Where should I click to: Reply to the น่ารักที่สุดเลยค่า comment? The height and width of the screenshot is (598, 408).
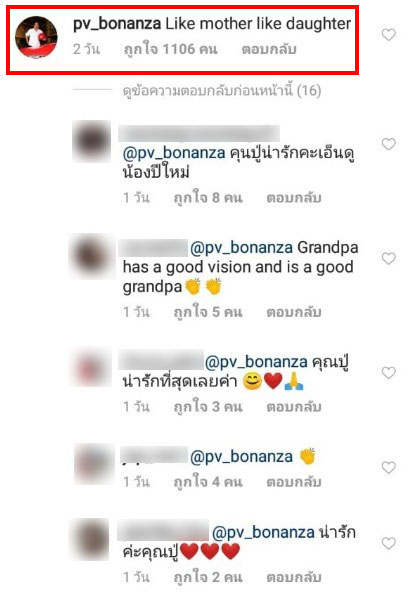point(294,407)
